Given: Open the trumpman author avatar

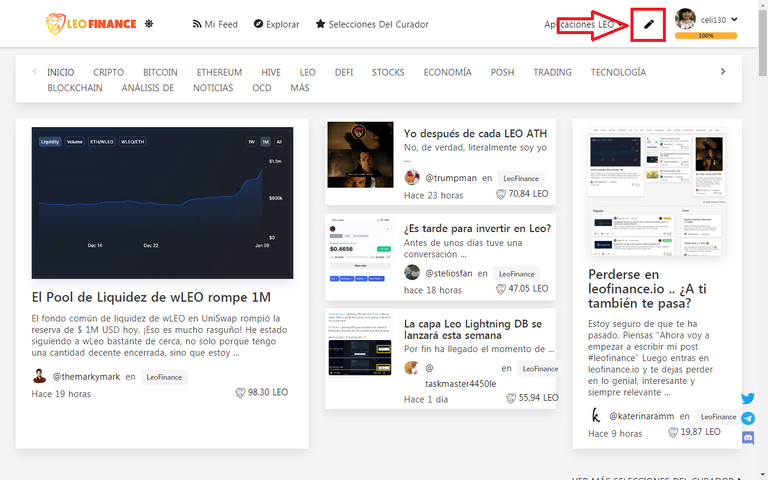Looking at the screenshot, I should pyautogui.click(x=412, y=177).
